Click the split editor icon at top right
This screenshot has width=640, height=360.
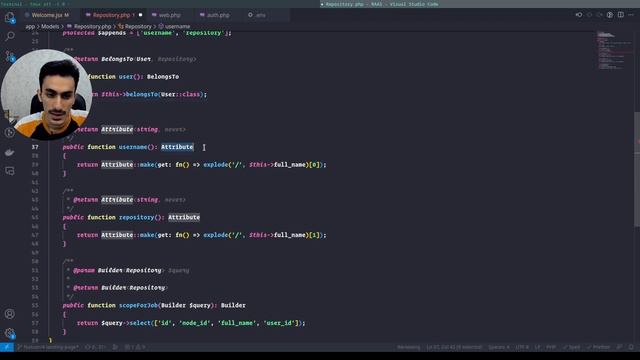point(620,15)
